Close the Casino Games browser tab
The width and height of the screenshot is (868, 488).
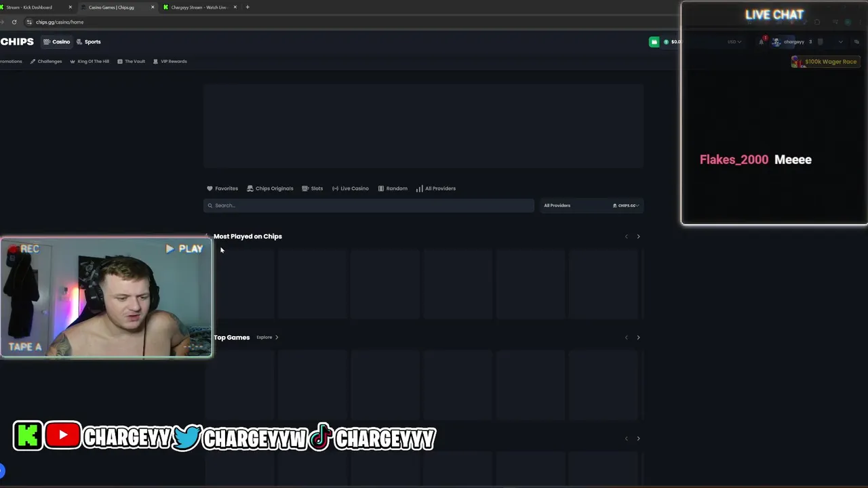coord(153,7)
